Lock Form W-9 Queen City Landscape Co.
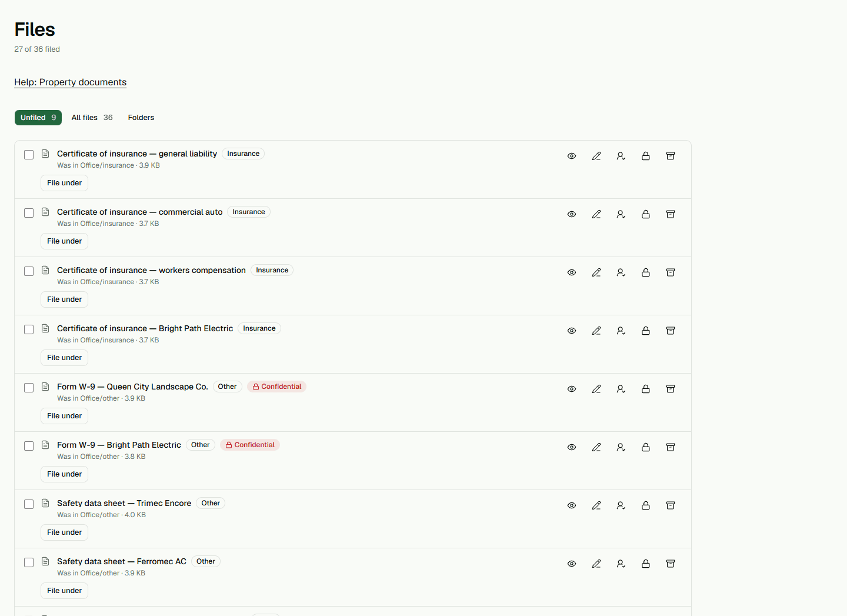847x616 pixels. [646, 389]
